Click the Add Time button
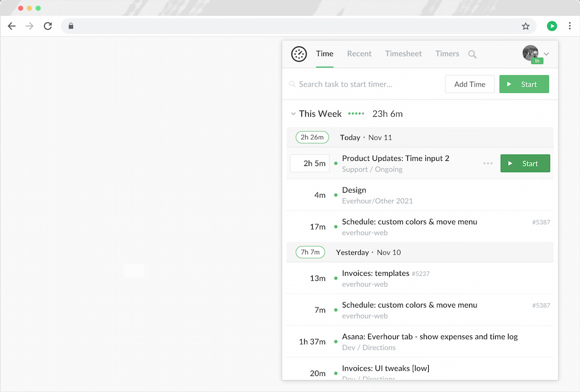Screen dimensions: 580x392 (x=470, y=84)
